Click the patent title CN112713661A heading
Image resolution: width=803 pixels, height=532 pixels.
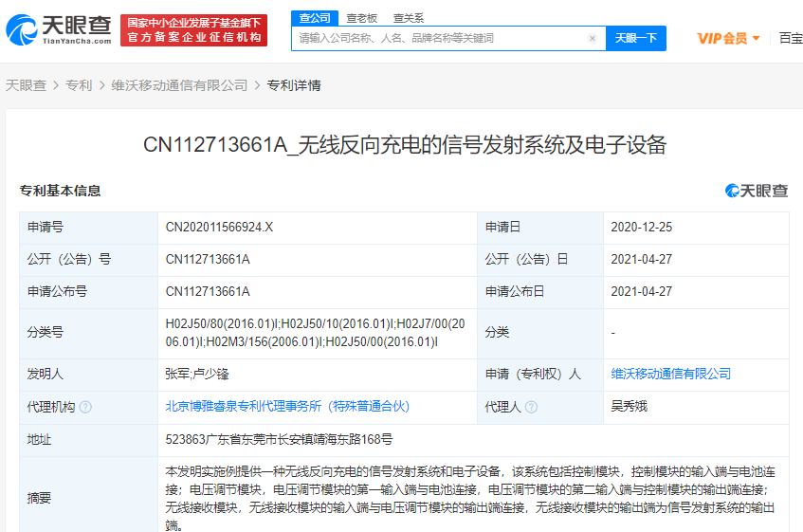[405, 145]
